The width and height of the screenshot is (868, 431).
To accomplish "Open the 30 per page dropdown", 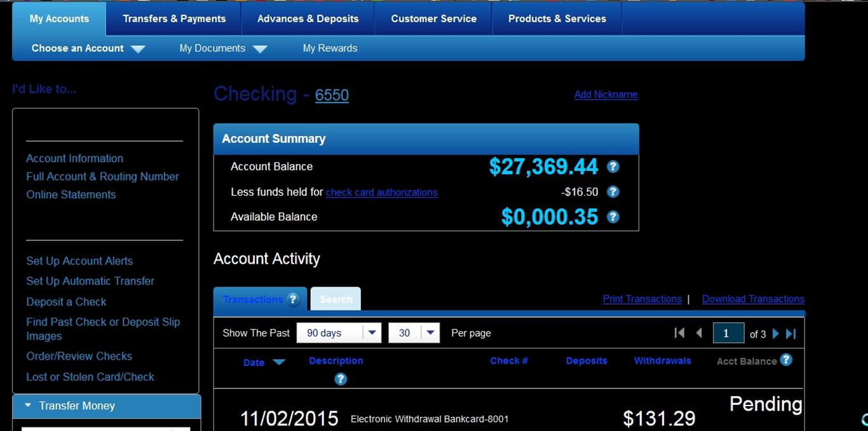I will 430,332.
